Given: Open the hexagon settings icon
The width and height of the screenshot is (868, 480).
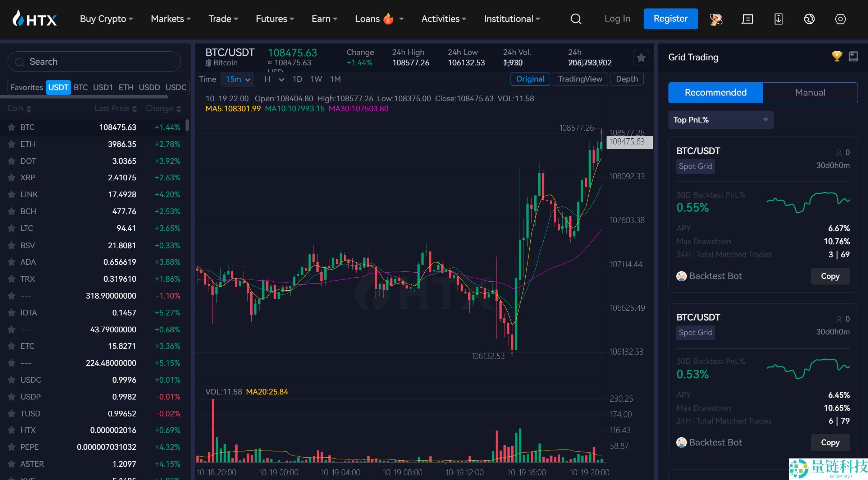Looking at the screenshot, I should tap(840, 19).
